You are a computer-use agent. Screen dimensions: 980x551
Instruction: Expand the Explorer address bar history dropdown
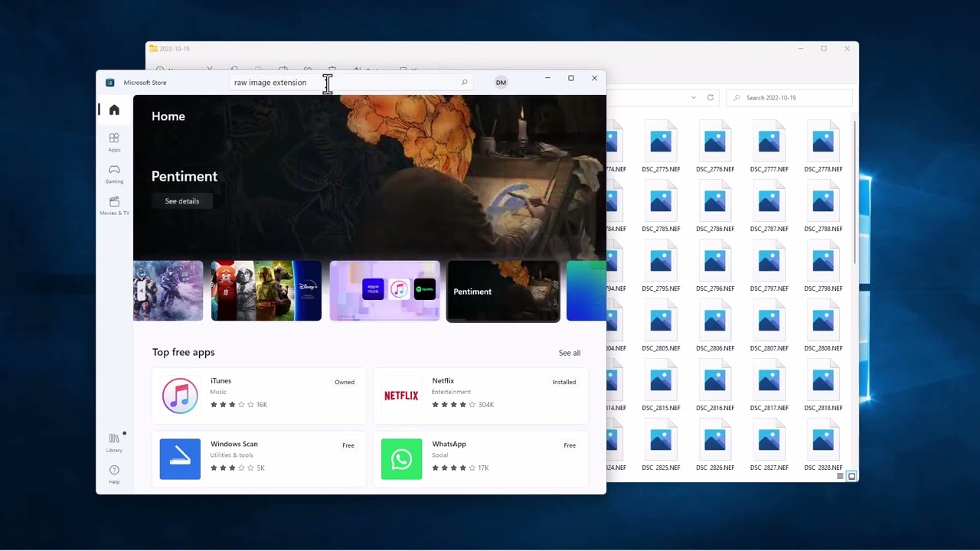pos(694,97)
